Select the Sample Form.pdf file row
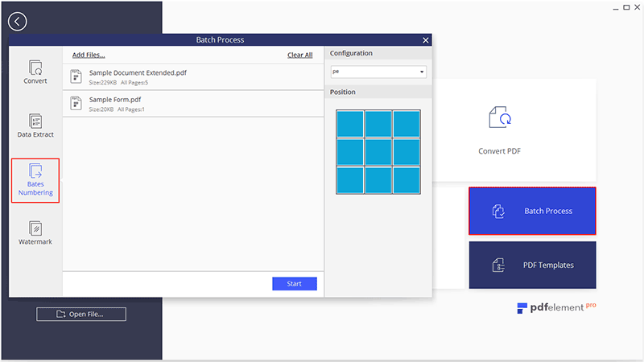 193,104
